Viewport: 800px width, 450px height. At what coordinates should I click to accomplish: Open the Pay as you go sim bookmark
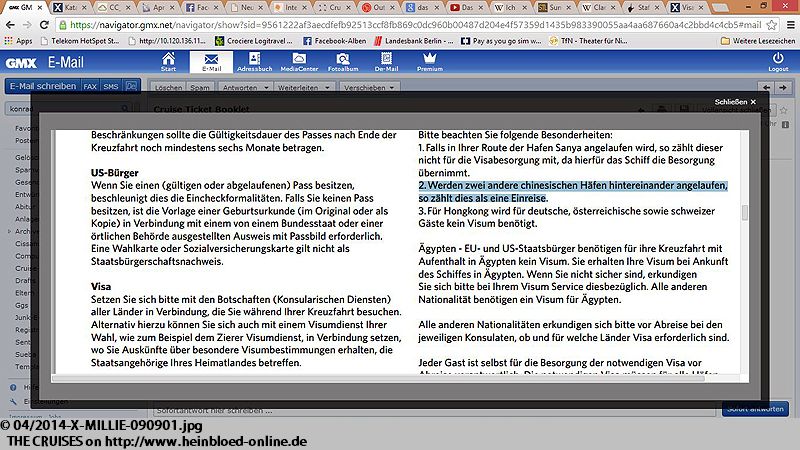[501, 41]
